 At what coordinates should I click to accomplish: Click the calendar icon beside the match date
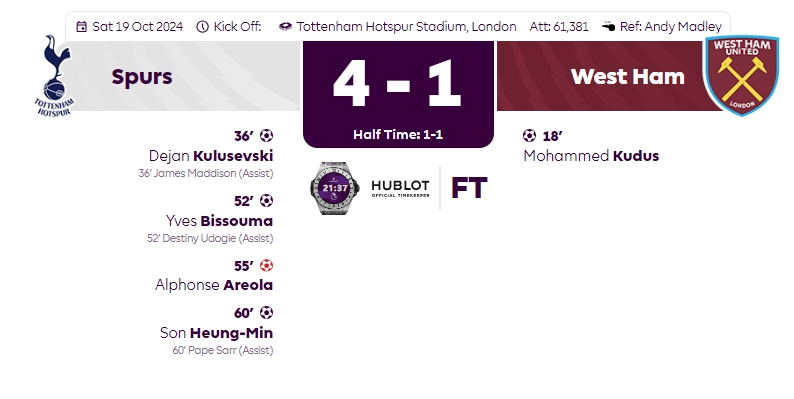[x=82, y=27]
